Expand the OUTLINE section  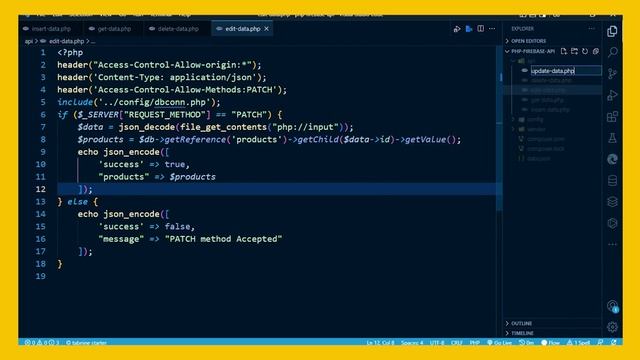tap(521, 323)
